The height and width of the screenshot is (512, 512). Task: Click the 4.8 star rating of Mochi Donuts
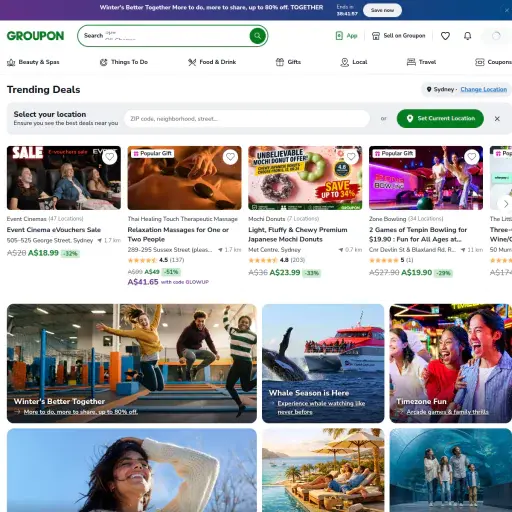pyautogui.click(x=277, y=260)
